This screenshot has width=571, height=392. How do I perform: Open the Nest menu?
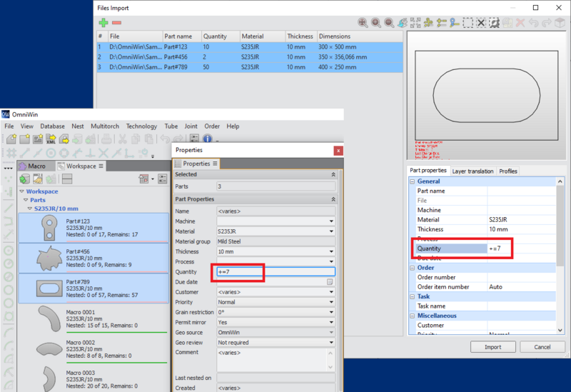click(x=78, y=126)
